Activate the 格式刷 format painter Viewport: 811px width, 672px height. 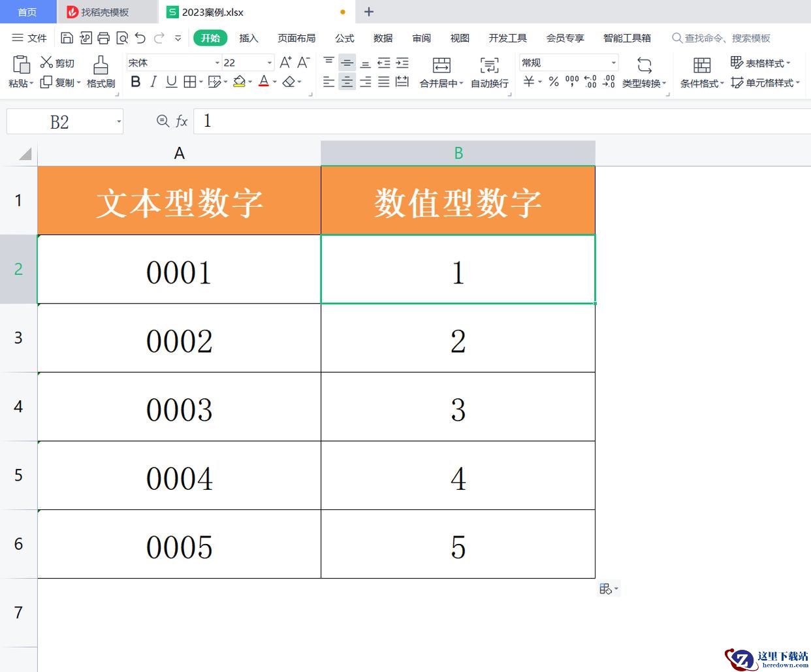point(101,72)
